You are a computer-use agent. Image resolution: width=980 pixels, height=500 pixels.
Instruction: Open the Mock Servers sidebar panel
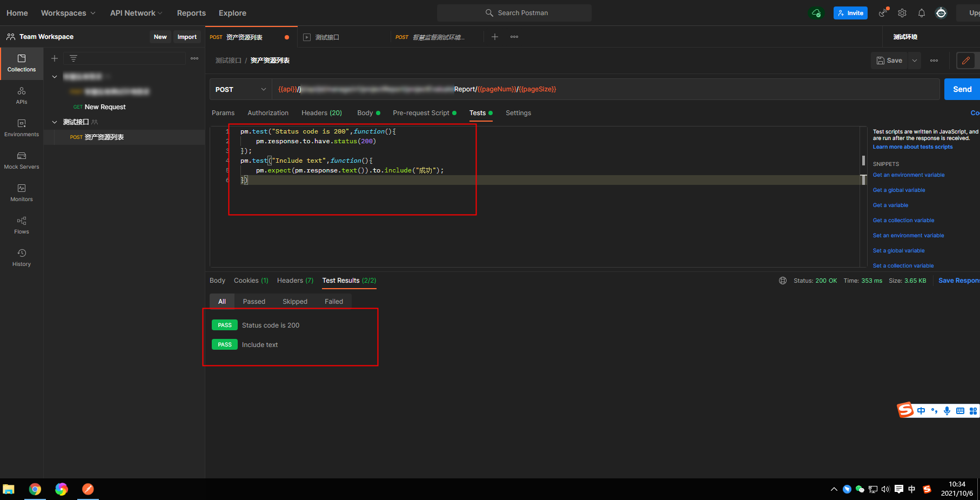pos(22,161)
